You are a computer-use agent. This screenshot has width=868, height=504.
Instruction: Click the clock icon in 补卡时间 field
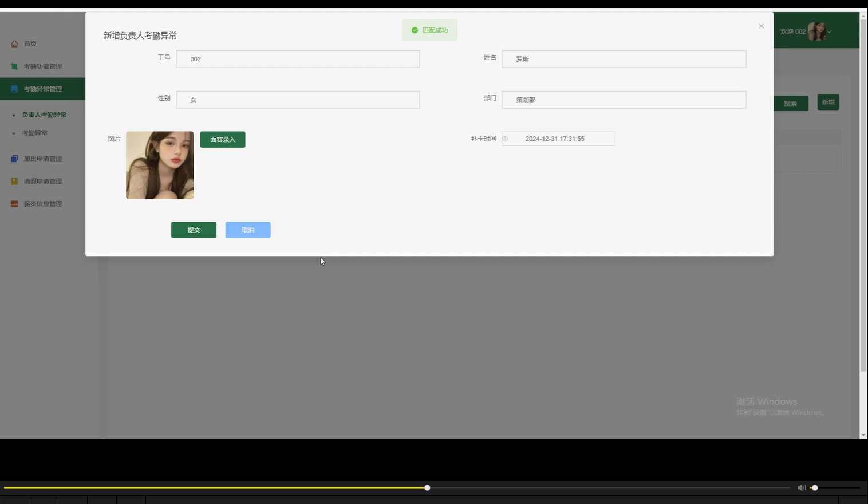tap(506, 139)
